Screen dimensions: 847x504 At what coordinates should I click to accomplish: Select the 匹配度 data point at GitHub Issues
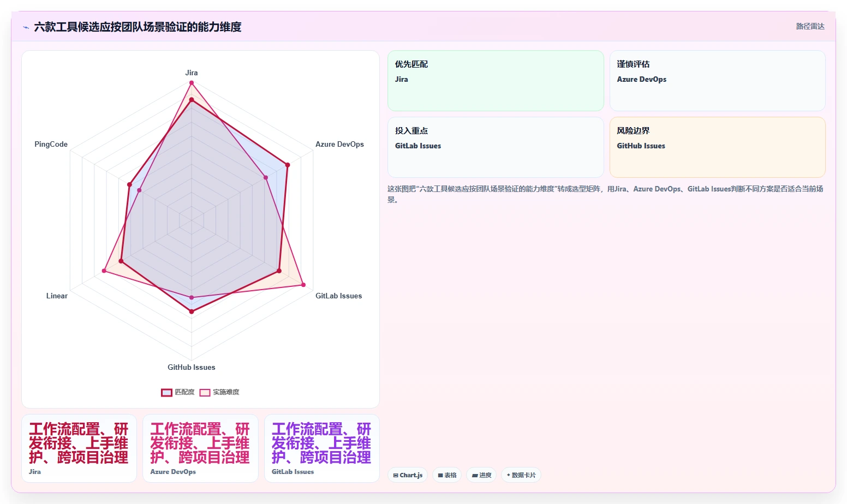(x=192, y=311)
